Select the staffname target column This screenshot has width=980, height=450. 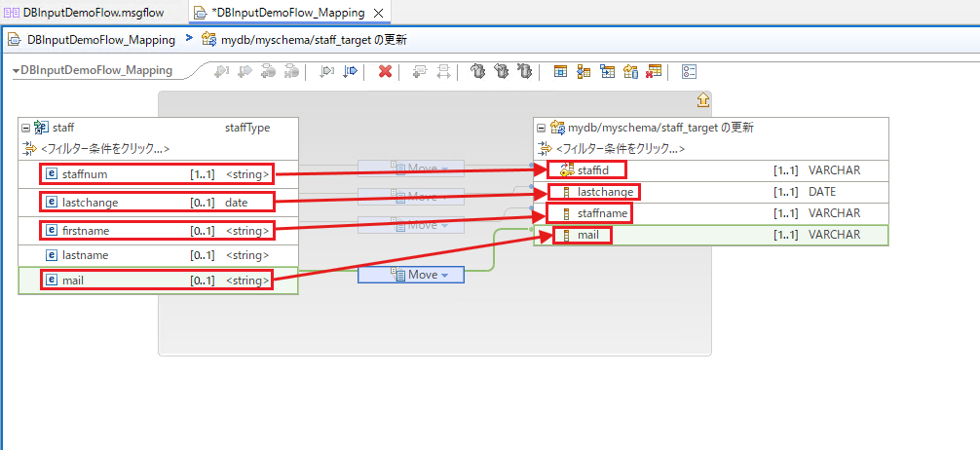click(710, 213)
